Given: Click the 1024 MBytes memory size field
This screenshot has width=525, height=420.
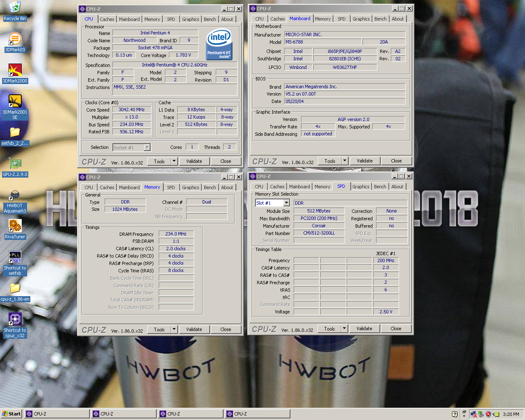Looking at the screenshot, I should (x=125, y=209).
